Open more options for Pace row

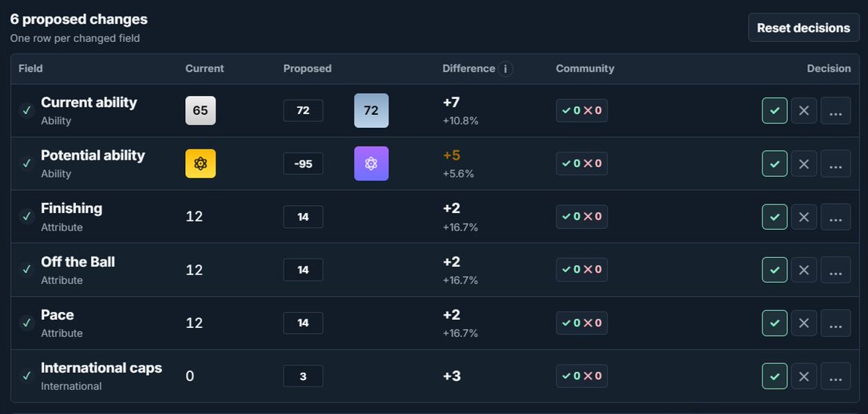(835, 323)
